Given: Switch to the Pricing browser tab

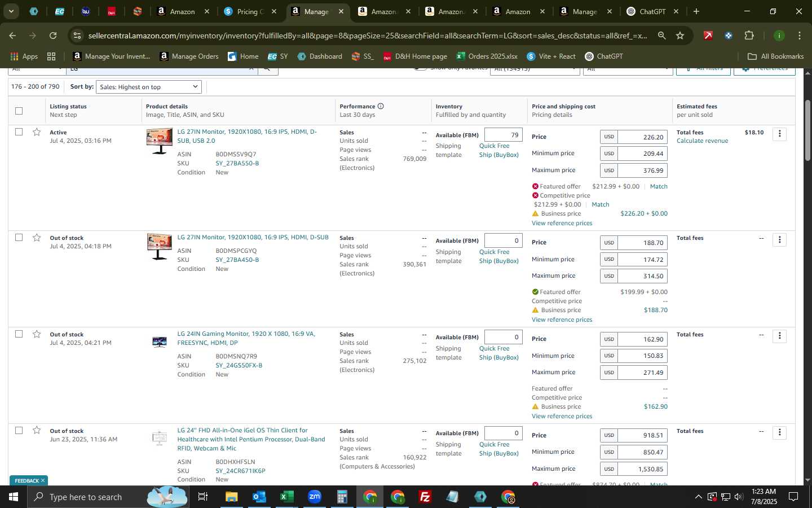Looking at the screenshot, I should (250, 11).
